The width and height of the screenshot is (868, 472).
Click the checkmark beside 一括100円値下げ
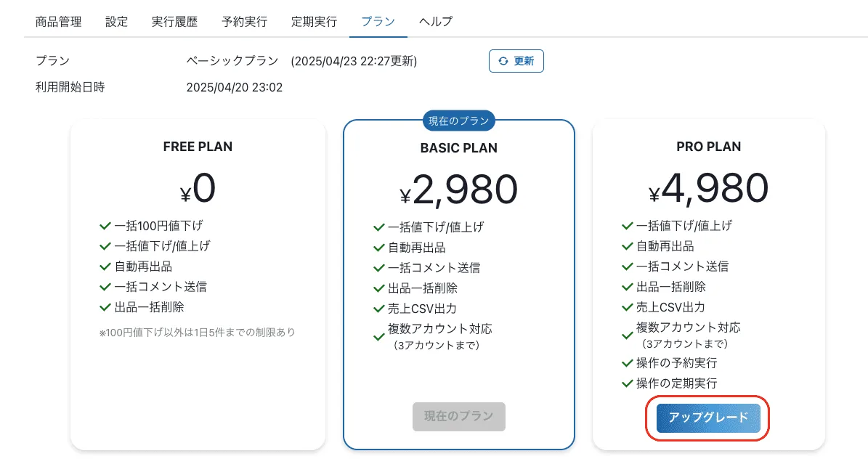click(x=105, y=226)
